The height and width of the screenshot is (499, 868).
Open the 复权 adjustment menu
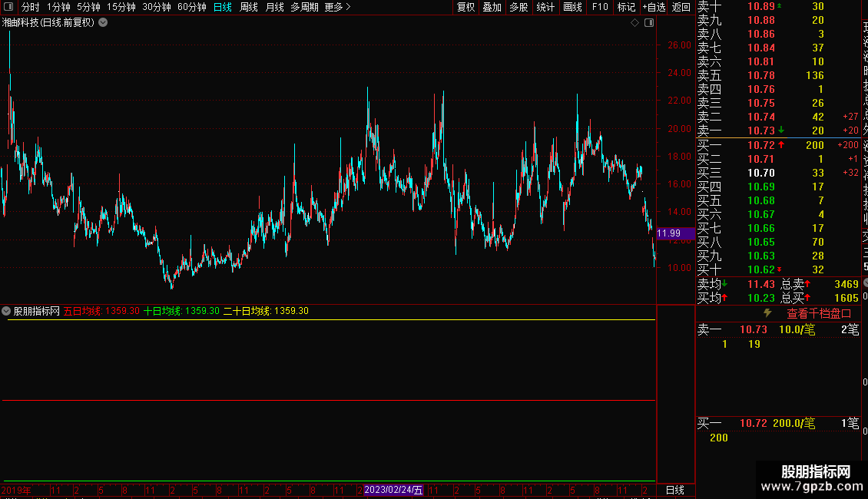465,7
